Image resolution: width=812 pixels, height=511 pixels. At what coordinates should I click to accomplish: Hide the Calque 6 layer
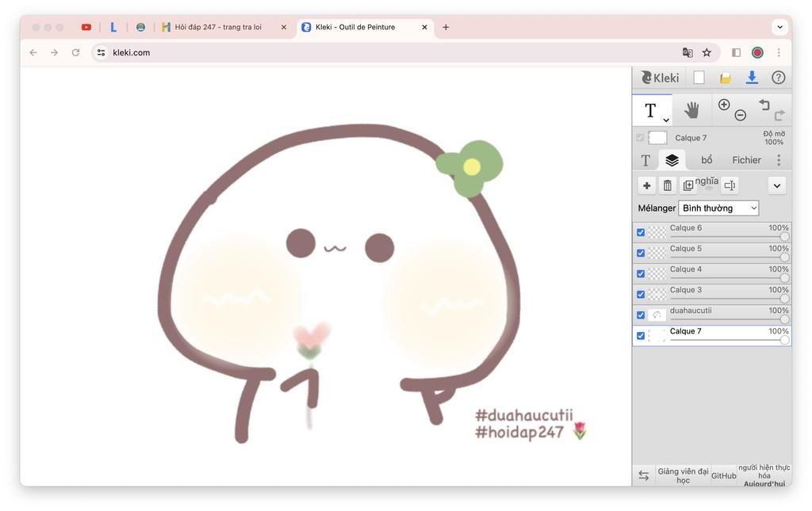(641, 232)
